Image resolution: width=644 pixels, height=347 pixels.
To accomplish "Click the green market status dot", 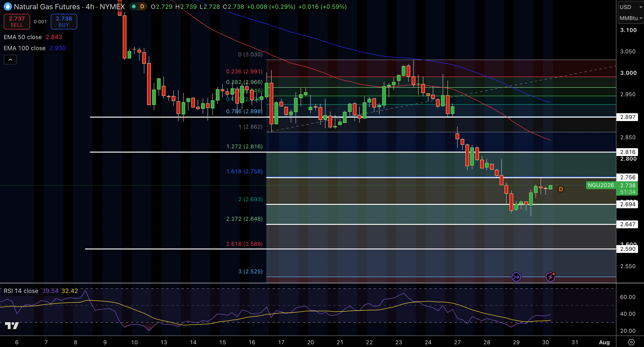I will coord(134,6).
